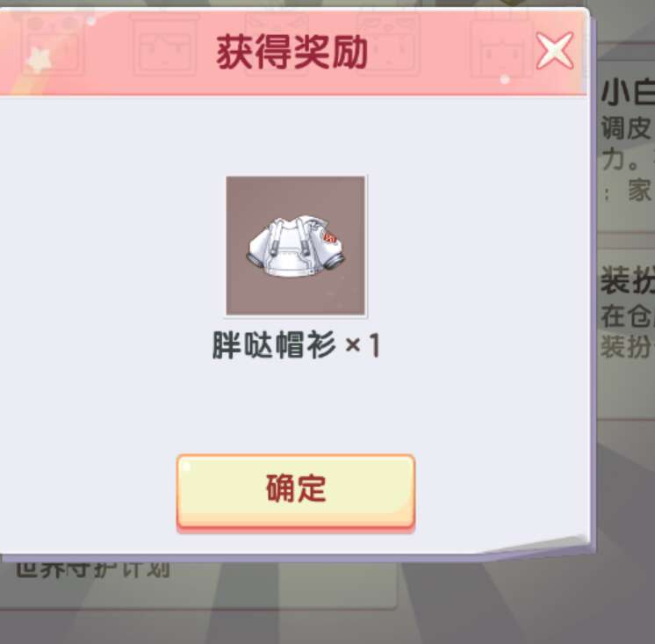Image resolution: width=655 pixels, height=644 pixels.
Task: Click the 胖哒帽衫 ×1 item label
Action: (x=296, y=345)
